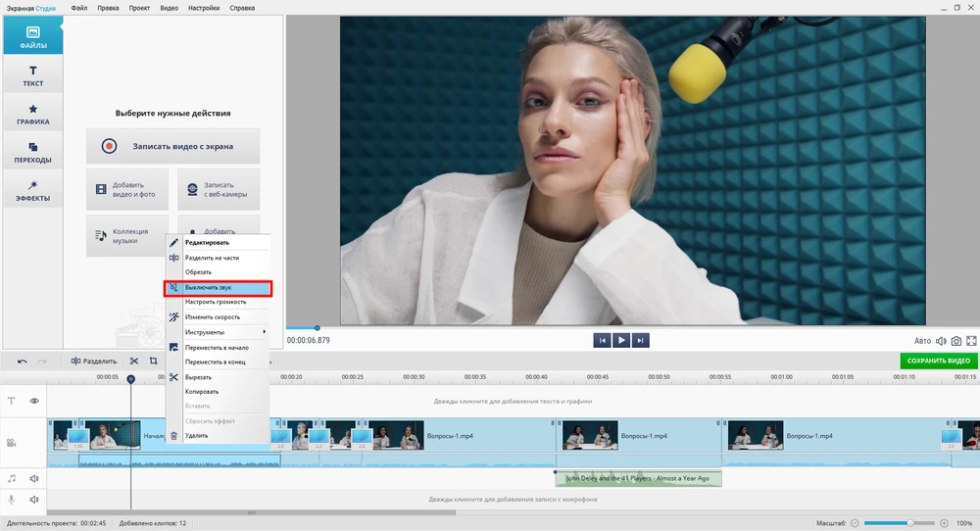Select Настроить громкость in context menu

click(x=216, y=302)
